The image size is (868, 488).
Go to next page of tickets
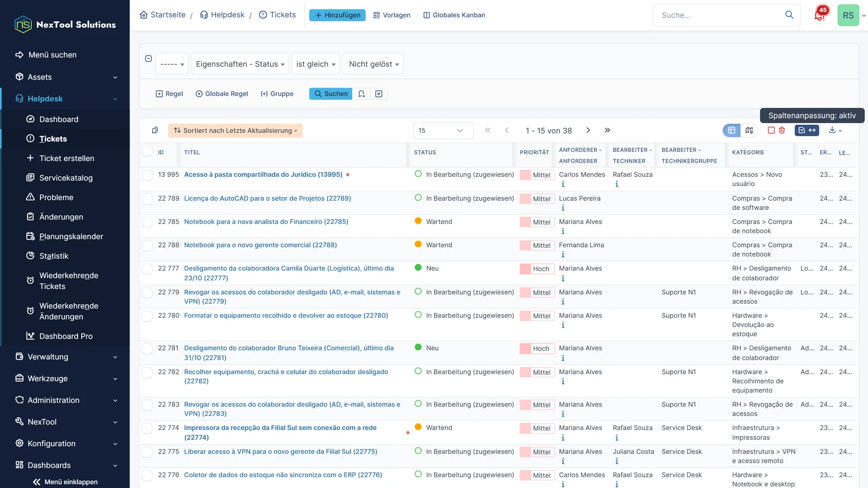(588, 130)
